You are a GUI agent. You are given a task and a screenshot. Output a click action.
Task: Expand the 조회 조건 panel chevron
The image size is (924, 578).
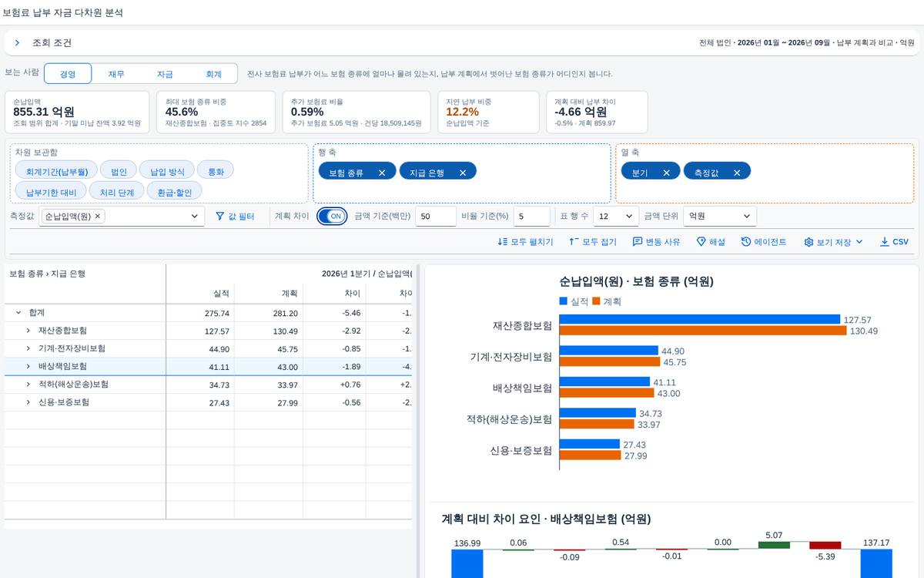(17, 43)
